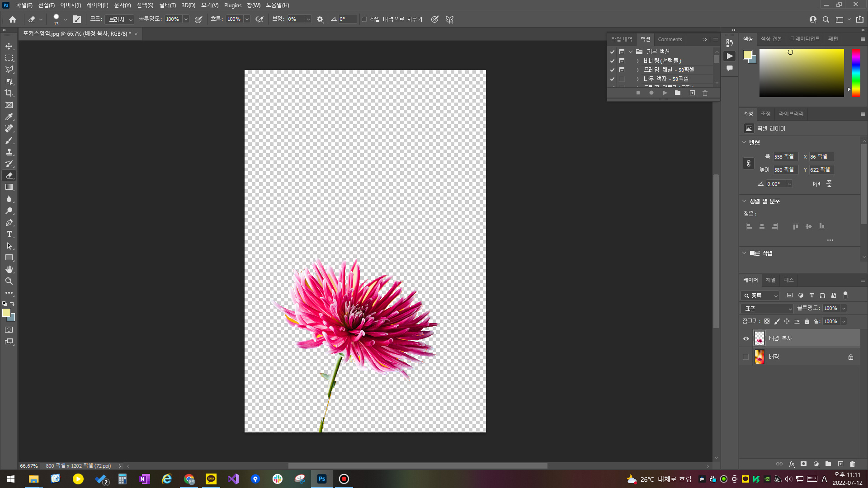868x488 pixels.
Task: Select the Brush tool
Action: pos(9,140)
